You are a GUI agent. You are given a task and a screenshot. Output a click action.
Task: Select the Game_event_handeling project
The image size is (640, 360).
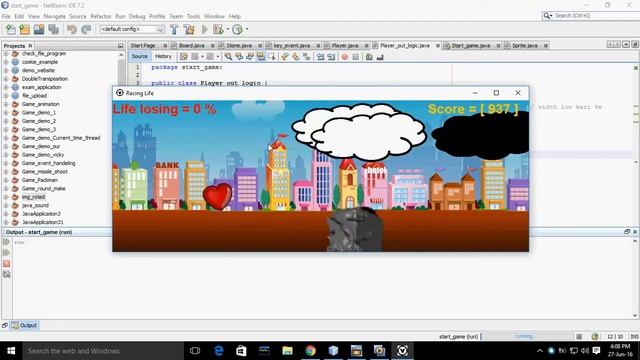tap(48, 163)
